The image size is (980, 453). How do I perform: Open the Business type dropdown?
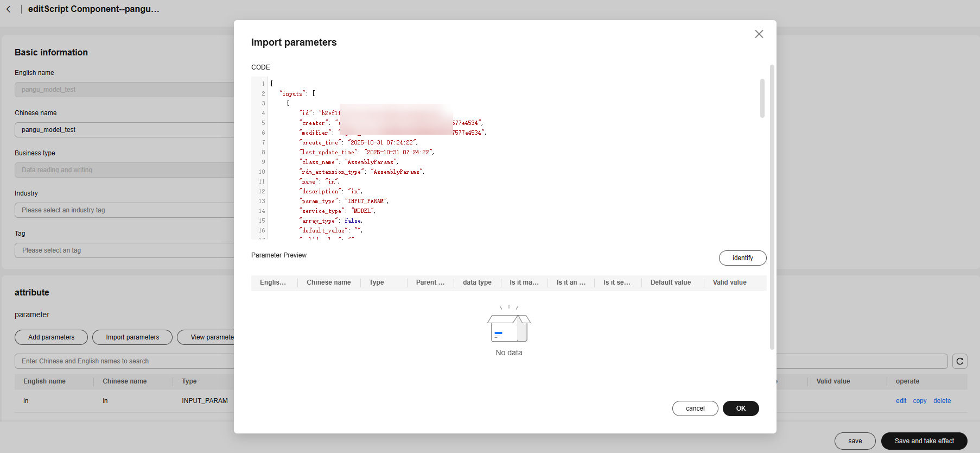click(125, 170)
